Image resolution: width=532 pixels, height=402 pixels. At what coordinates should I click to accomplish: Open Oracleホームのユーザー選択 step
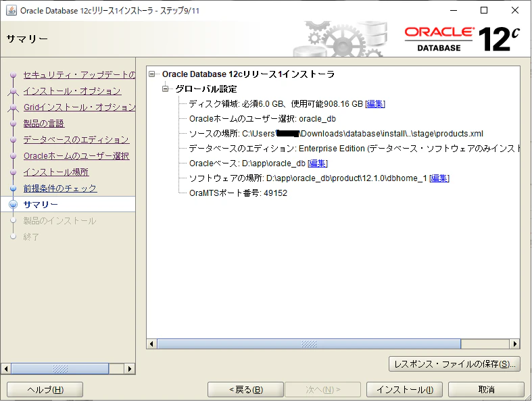tap(76, 156)
